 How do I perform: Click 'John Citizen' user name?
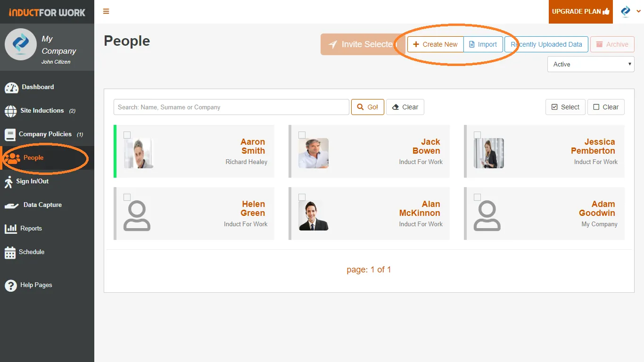point(56,62)
